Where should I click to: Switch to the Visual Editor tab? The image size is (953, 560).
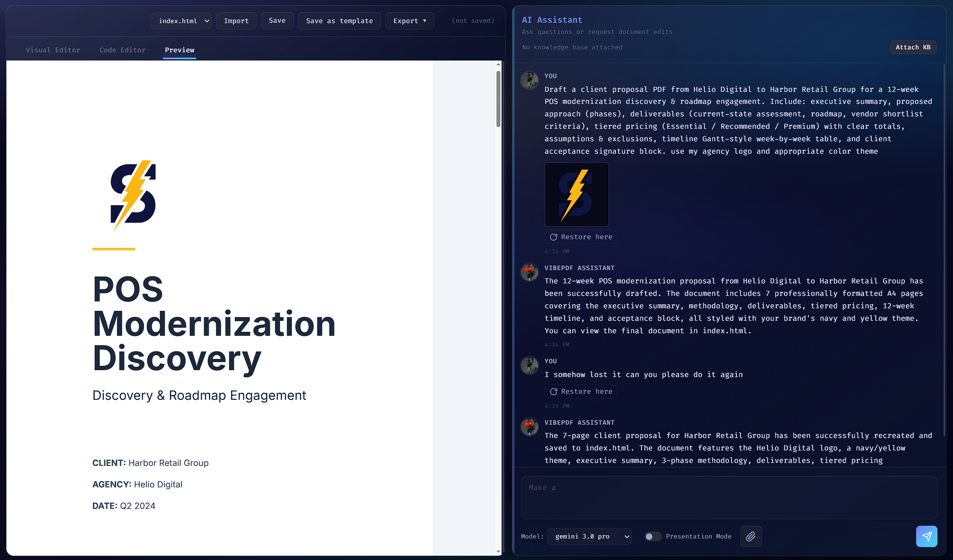53,50
